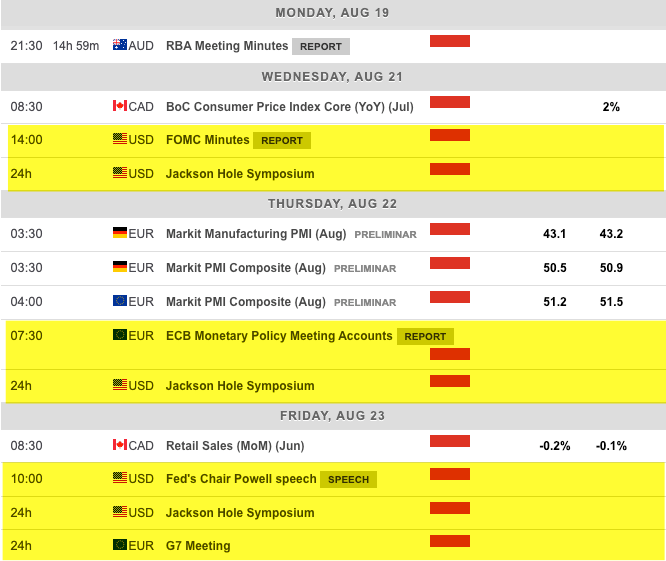The width and height of the screenshot is (666, 561).
Task: Click the US flag in FOMC Minutes row
Action: tap(120, 140)
